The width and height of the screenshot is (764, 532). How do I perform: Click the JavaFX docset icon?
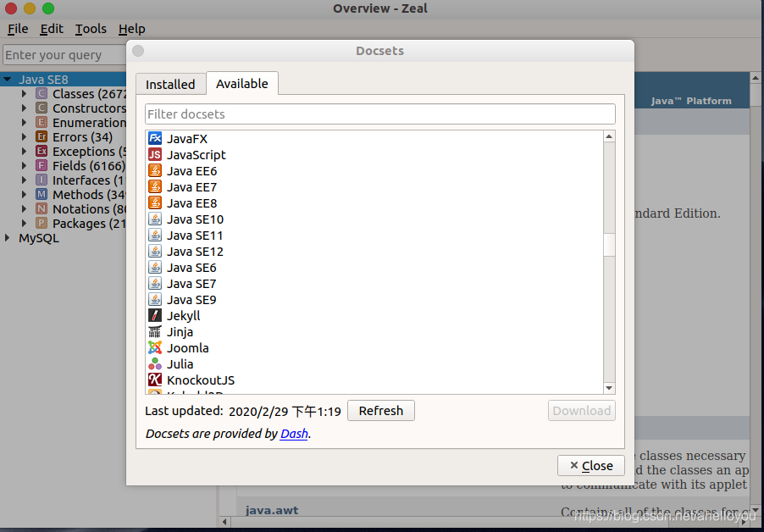[155, 138]
